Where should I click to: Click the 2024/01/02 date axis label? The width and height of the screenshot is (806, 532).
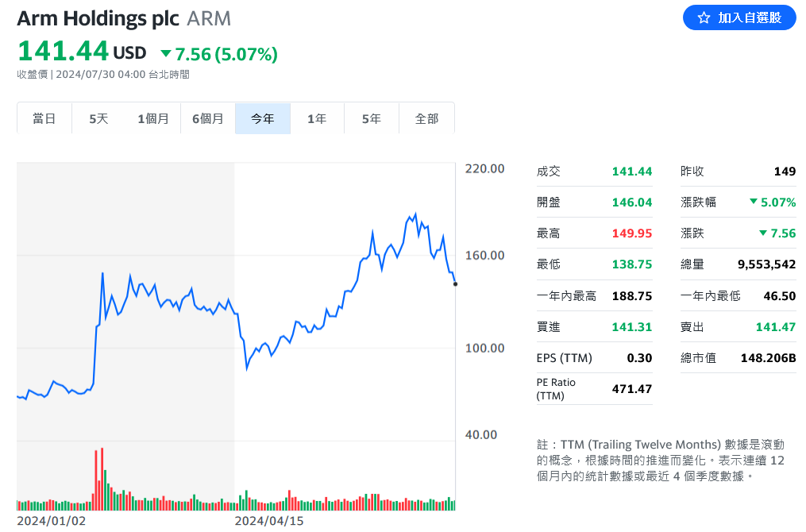tap(51, 521)
